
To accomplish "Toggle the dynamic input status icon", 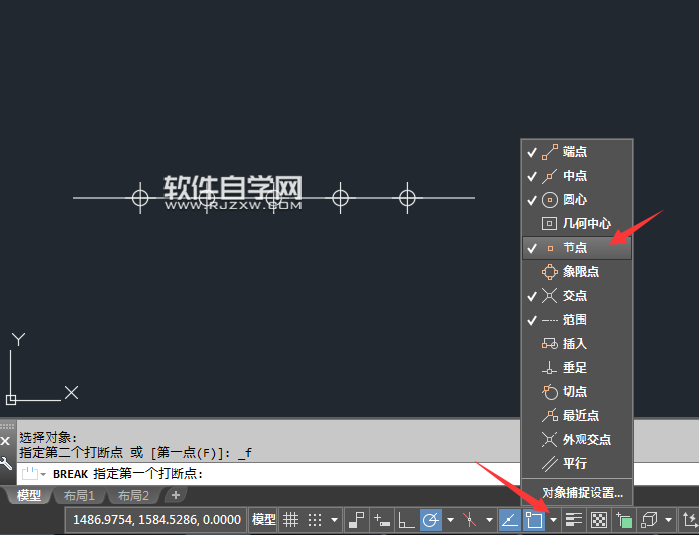I will [382, 520].
